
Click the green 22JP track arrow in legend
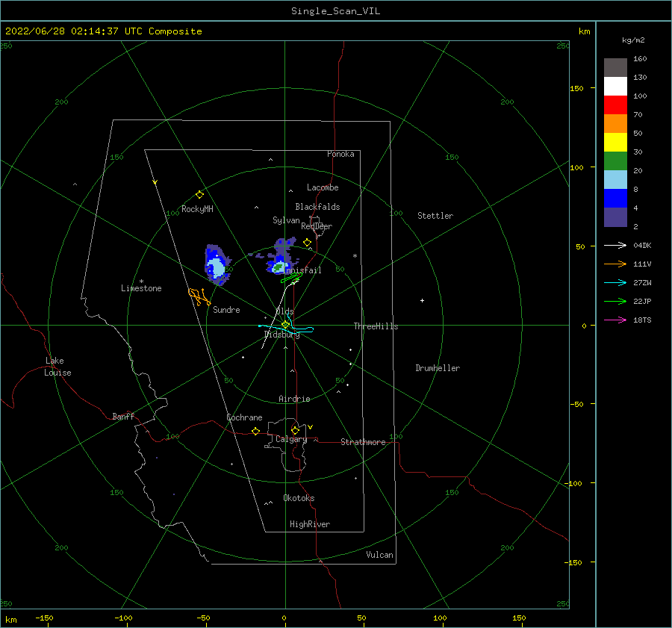point(615,302)
